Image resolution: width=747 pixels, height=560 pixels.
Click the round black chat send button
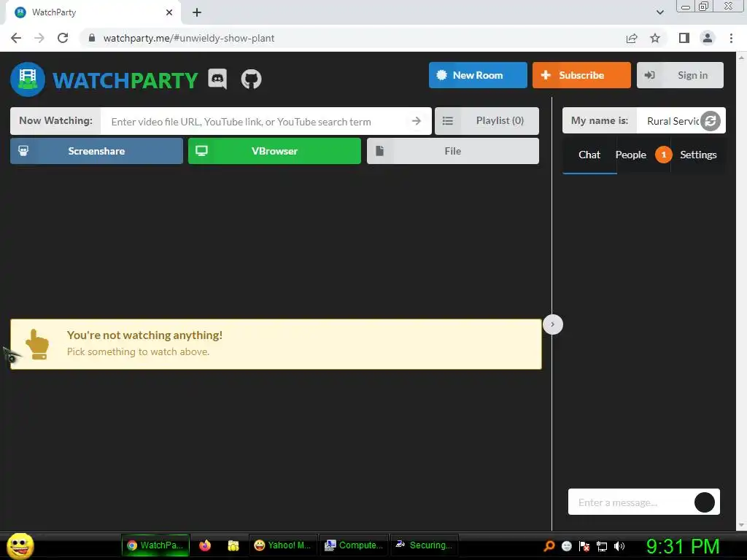704,502
